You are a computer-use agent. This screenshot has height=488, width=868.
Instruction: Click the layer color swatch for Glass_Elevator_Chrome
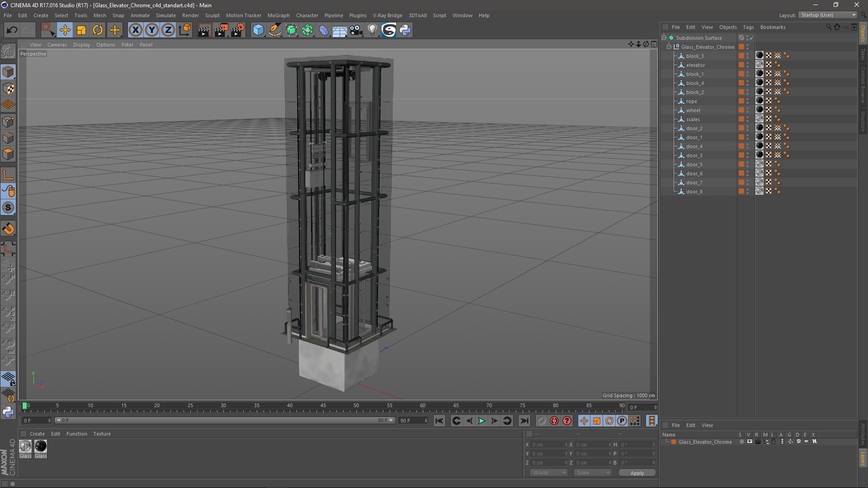click(674, 442)
